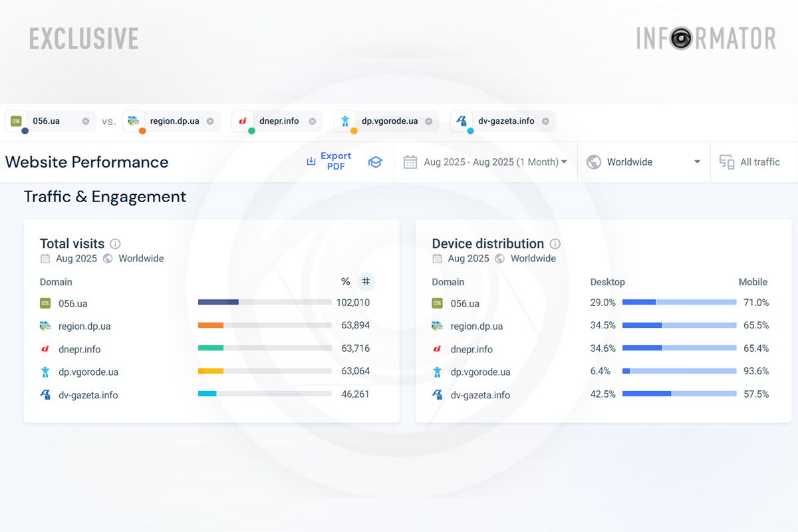Click the Export PDF button
Screen dimensions: 798x532
329,162
